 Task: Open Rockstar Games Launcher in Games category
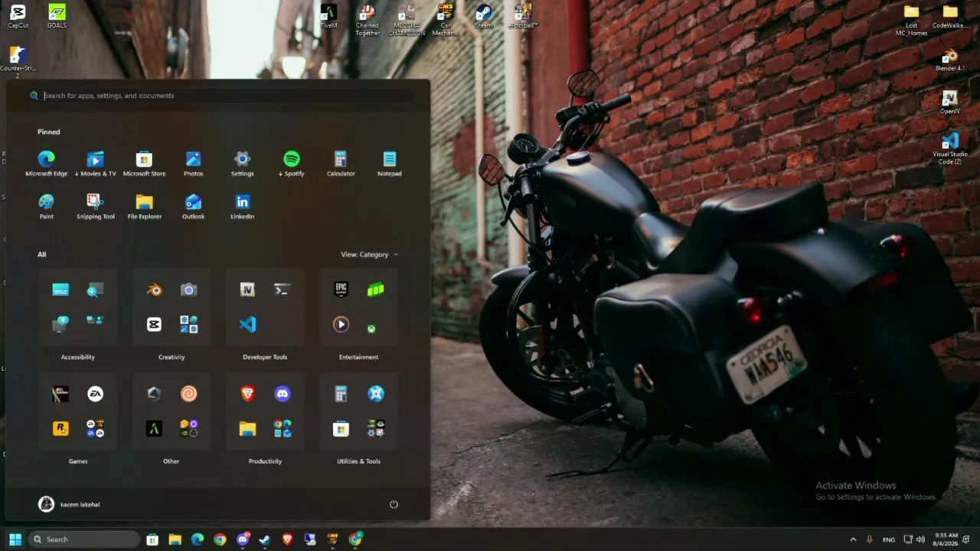coord(60,429)
